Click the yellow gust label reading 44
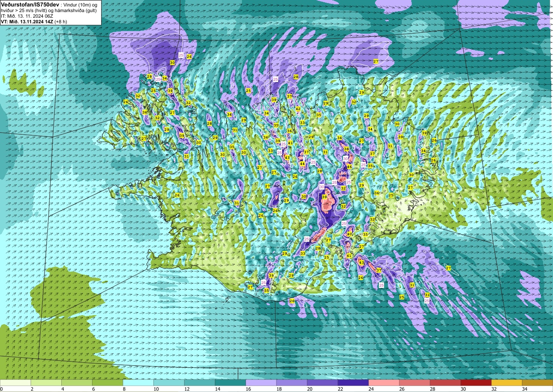This screenshot has width=553, height=392. tap(302, 164)
